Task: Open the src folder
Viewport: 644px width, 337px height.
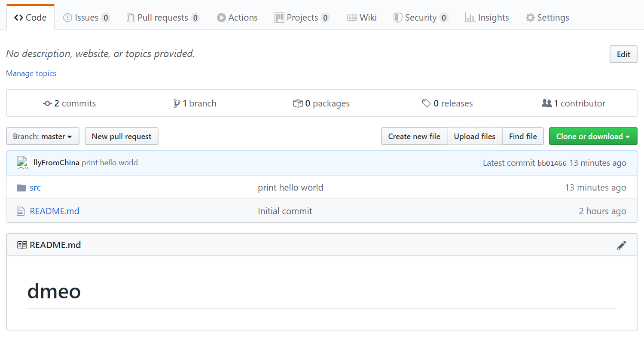Action: (x=35, y=188)
